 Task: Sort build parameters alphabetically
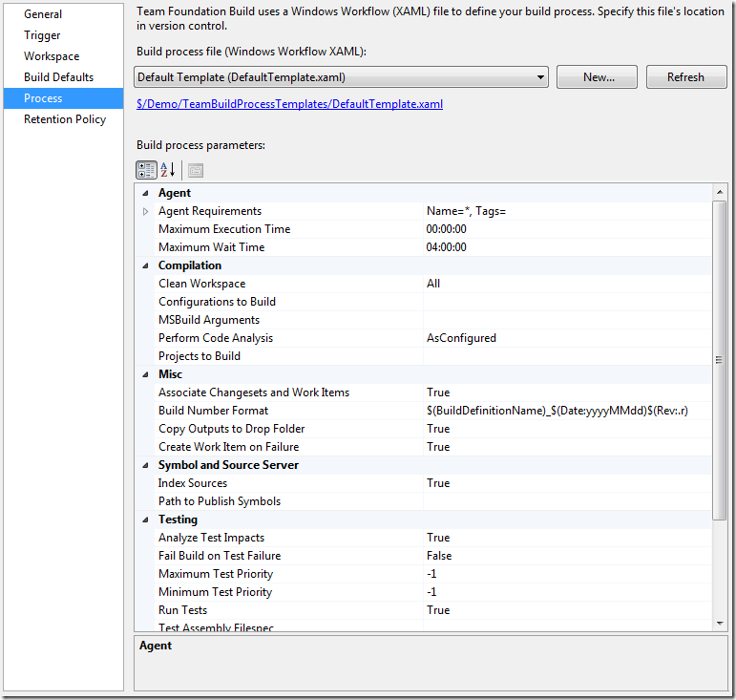[168, 170]
